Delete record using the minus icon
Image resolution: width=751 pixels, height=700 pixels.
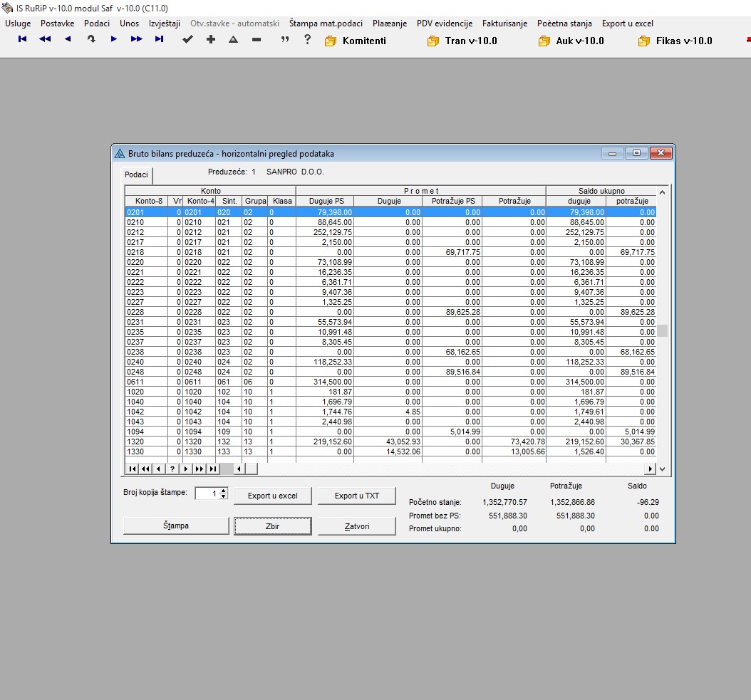click(257, 40)
